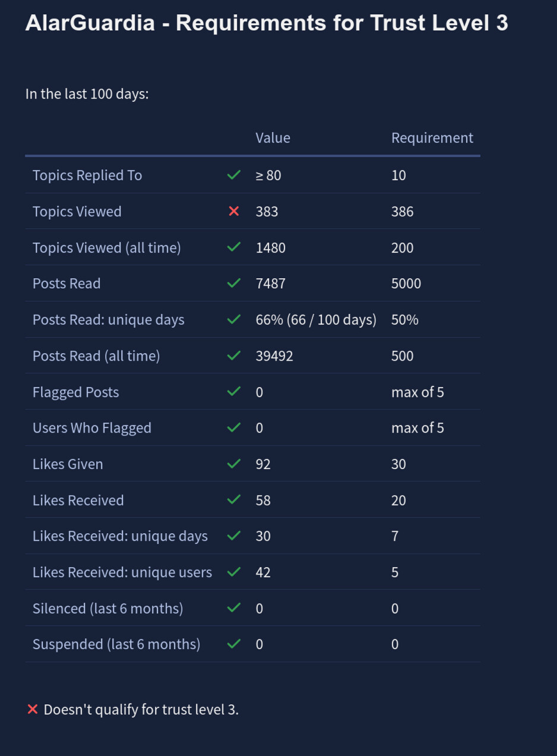
Task: Click the checkmark for Suspended (last 6 months)
Action: (234, 644)
